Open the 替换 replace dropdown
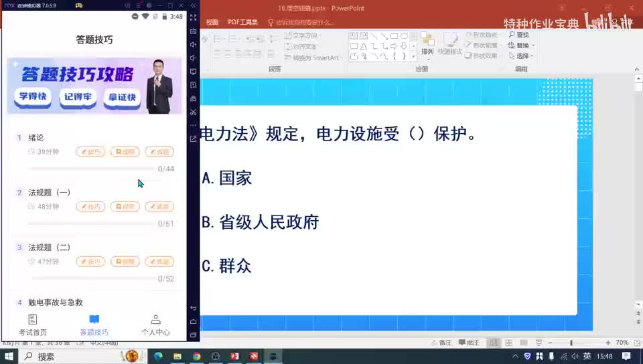The height and width of the screenshot is (364, 643). (522, 45)
